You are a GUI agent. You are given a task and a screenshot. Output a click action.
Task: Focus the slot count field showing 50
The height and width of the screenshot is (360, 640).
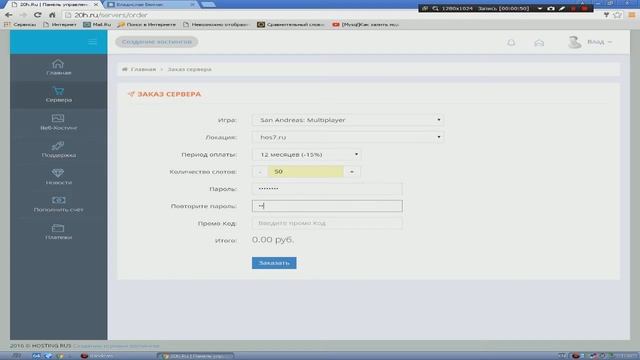coord(305,172)
